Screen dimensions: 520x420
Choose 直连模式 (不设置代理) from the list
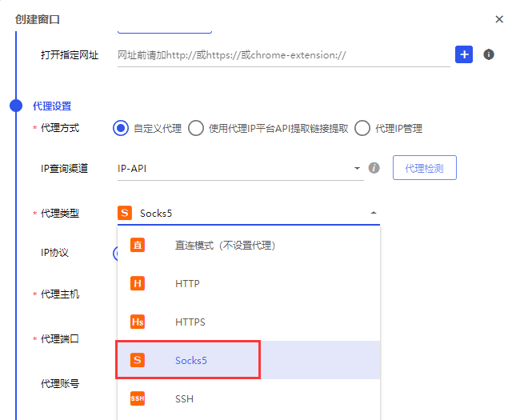(x=248, y=245)
